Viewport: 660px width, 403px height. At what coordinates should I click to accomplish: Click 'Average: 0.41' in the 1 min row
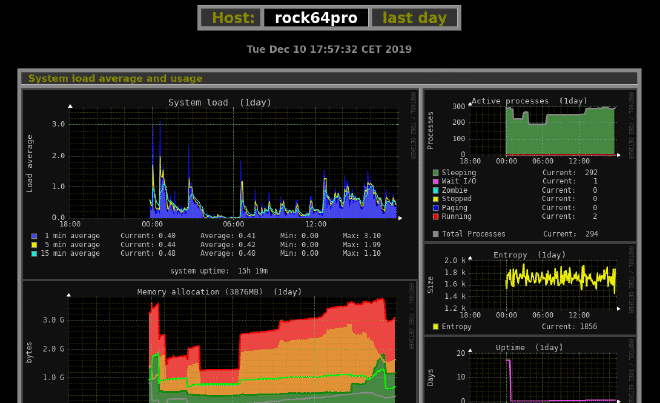pyautogui.click(x=228, y=236)
